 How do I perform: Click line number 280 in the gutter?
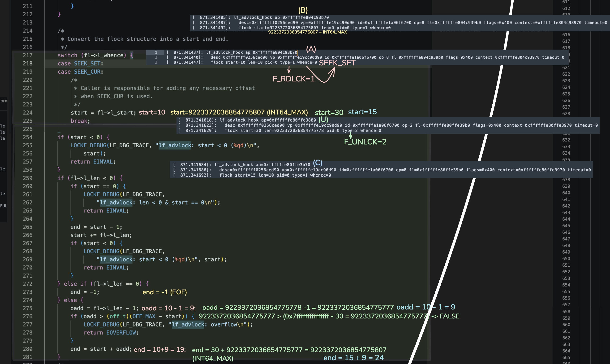click(27, 349)
